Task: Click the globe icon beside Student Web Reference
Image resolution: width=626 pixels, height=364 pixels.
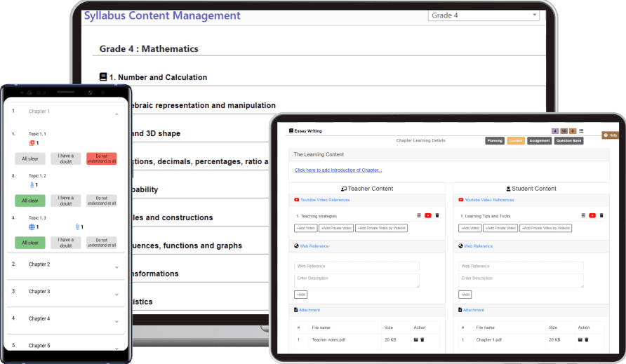Action: pos(460,246)
